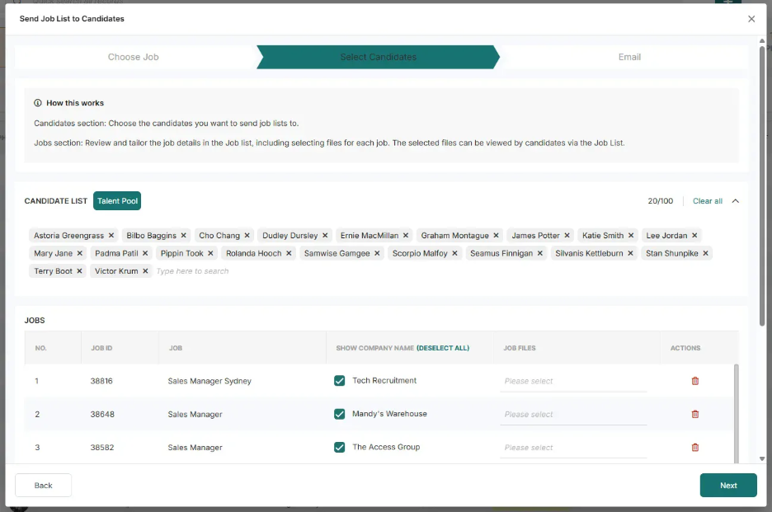772x512 pixels.
Task: Click the dialog's vertical scrollbar
Action: [763, 190]
